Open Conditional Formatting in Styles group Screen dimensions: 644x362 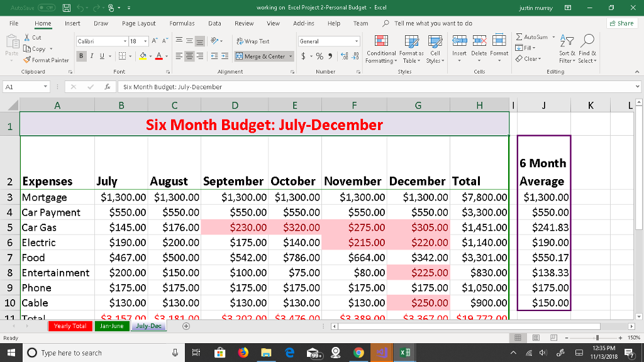click(x=381, y=49)
